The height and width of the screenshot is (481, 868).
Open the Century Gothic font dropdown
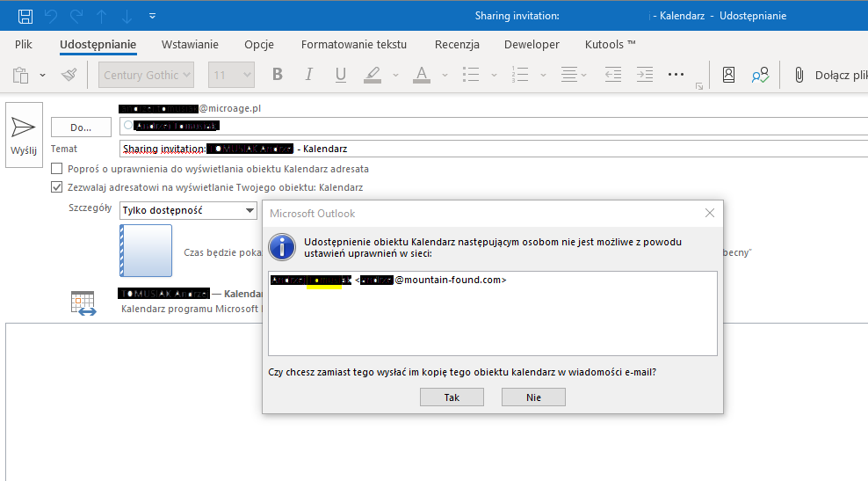click(146, 75)
